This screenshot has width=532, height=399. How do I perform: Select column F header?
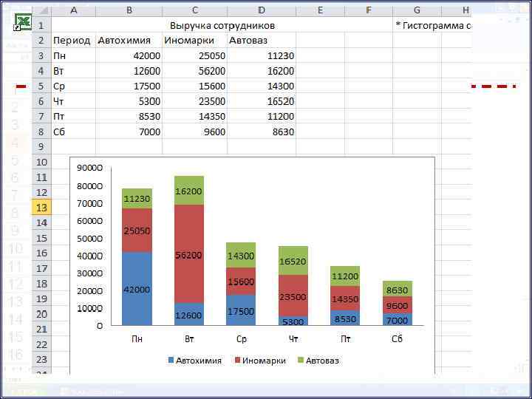(369, 11)
